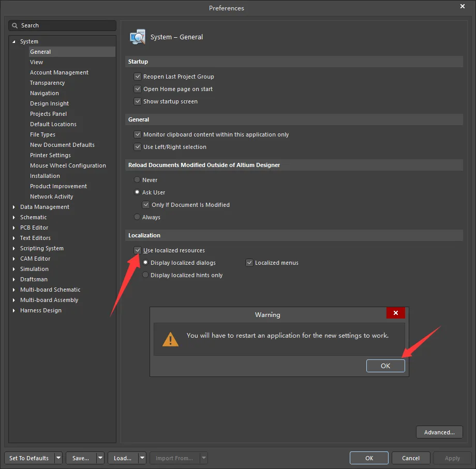Open the Load dropdown arrow
The width and height of the screenshot is (476, 469).
click(x=142, y=458)
